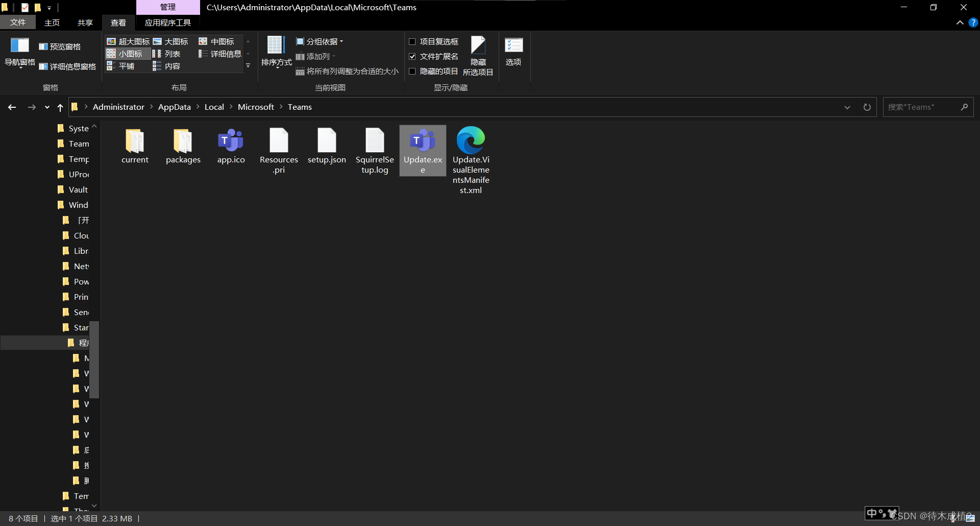Switch to tiles layout
The width and height of the screenshot is (980, 526).
coord(121,66)
